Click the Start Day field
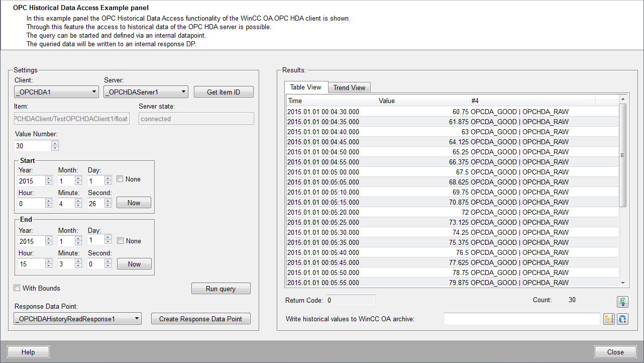This screenshot has height=363, width=644. click(95, 181)
